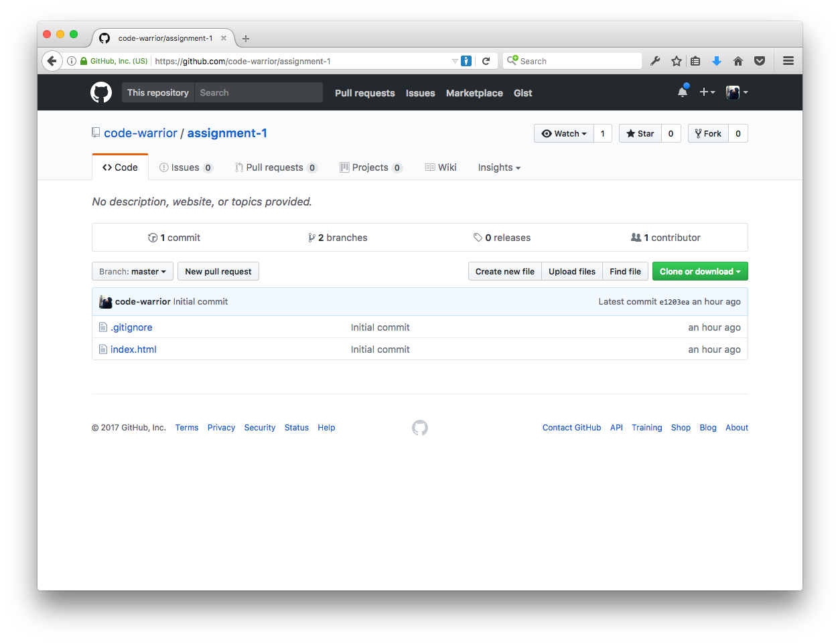Click the blue extension icon in address bar
840x644 pixels.
coord(466,61)
